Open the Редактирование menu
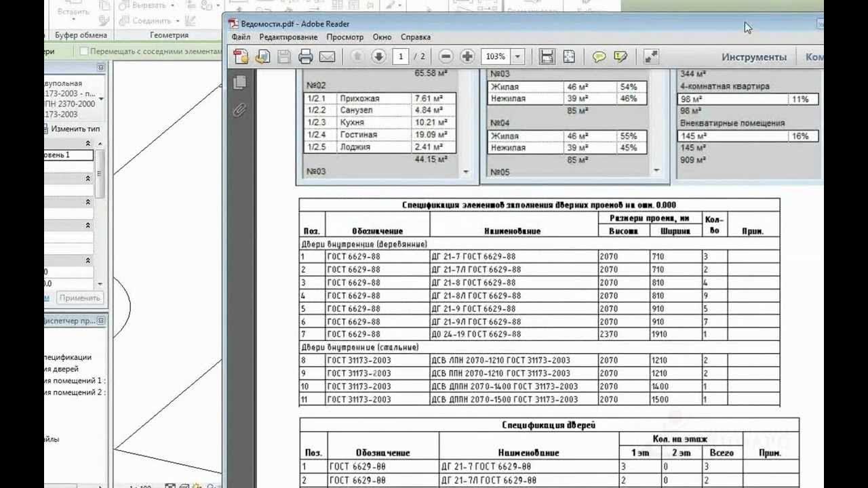 (288, 37)
